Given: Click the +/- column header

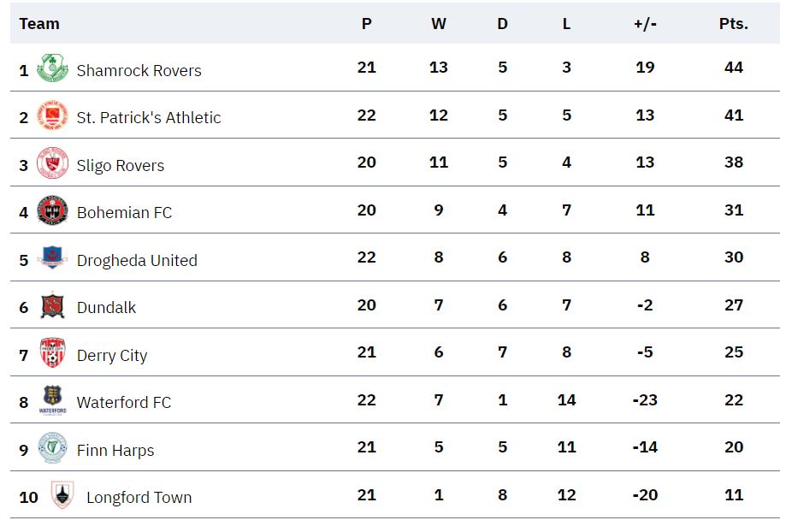Looking at the screenshot, I should (x=645, y=24).
